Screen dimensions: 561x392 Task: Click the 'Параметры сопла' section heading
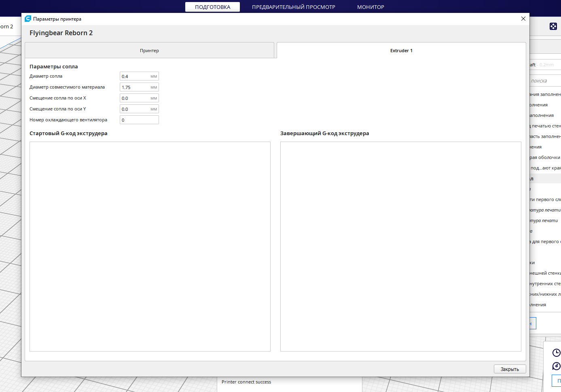54,66
